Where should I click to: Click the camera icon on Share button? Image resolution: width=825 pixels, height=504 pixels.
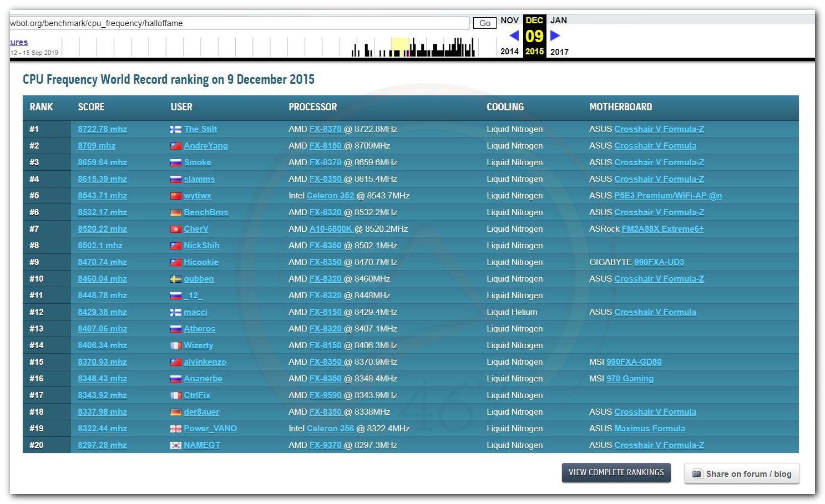pos(697,474)
